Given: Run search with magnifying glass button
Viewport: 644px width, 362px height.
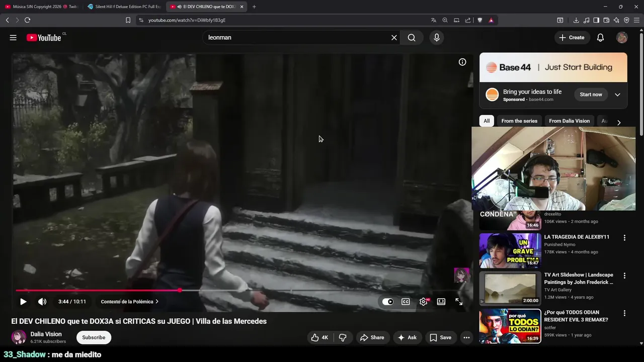Looking at the screenshot, I should (x=412, y=38).
